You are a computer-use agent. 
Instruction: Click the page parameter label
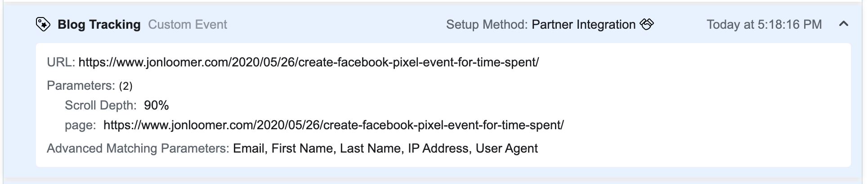81,125
